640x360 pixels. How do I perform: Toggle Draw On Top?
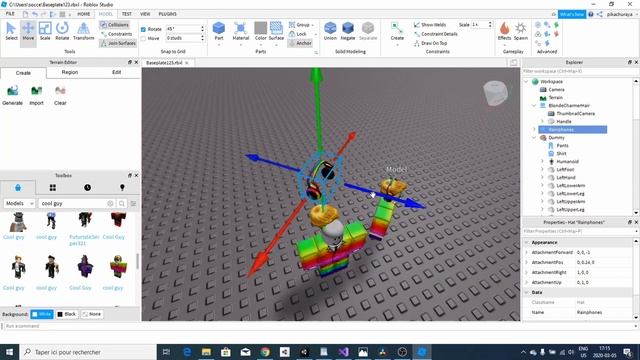point(430,43)
